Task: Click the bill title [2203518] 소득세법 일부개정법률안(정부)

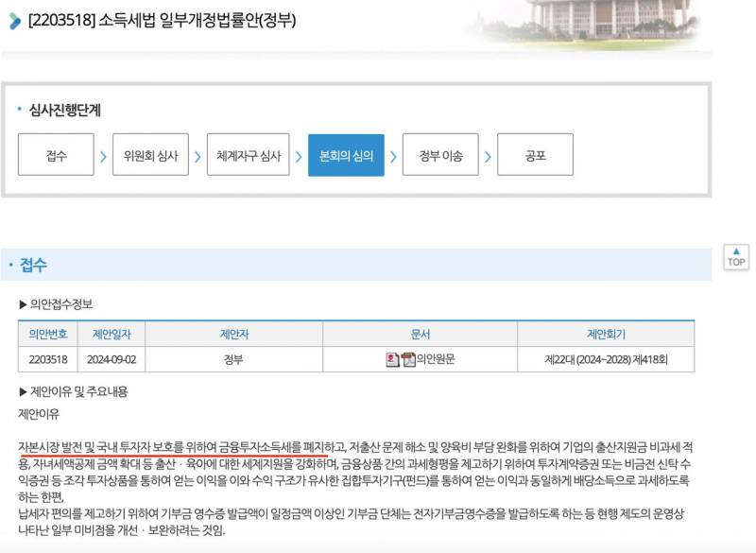Action: 162,21
